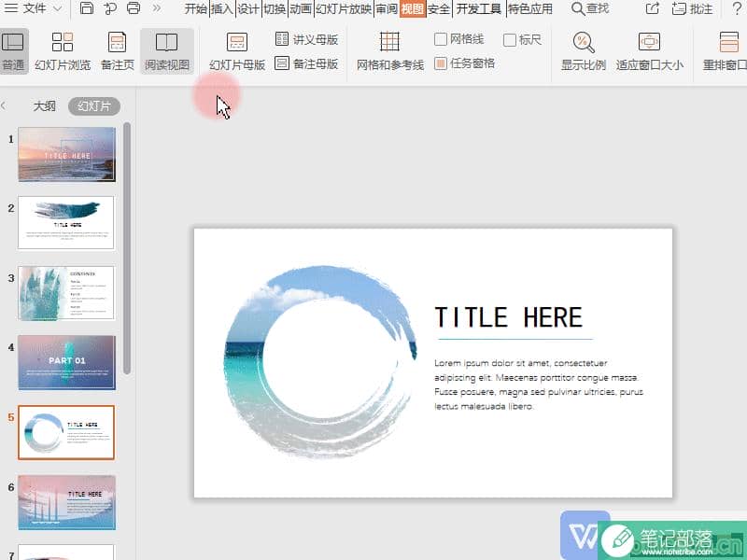Select slide 1 sunset thumbnail
The image size is (747, 560).
[x=66, y=154]
